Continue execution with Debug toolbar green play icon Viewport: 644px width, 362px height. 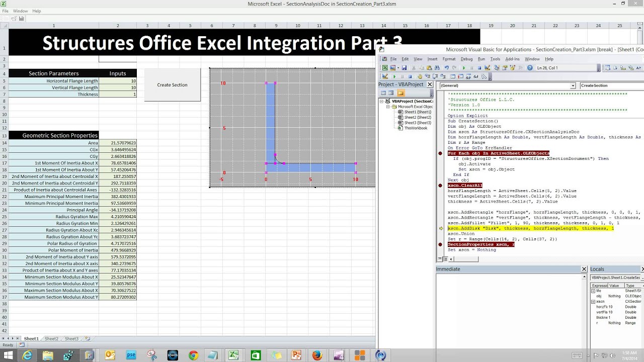[x=394, y=76]
